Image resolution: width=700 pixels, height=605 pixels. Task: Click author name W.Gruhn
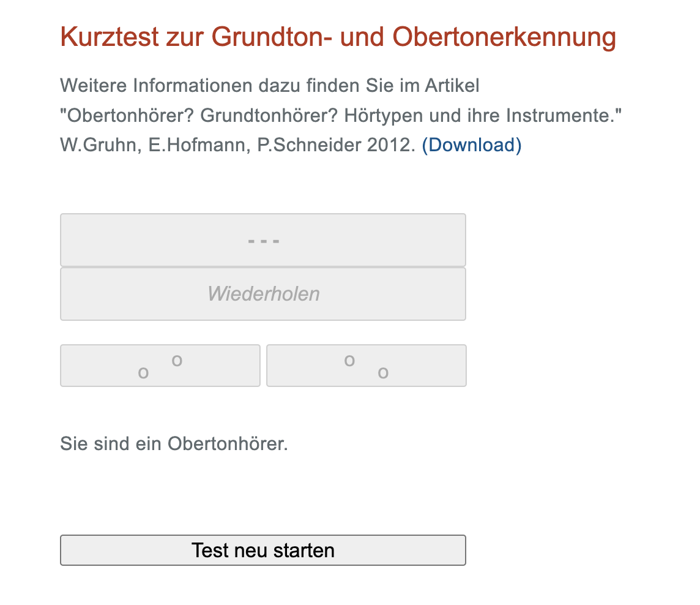[99, 145]
